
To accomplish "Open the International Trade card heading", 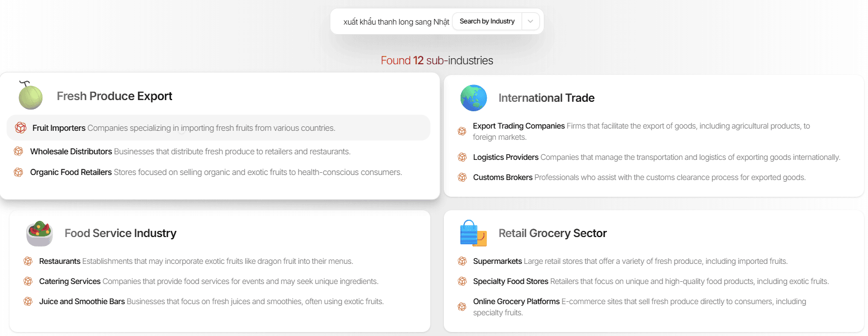I will pyautogui.click(x=546, y=98).
